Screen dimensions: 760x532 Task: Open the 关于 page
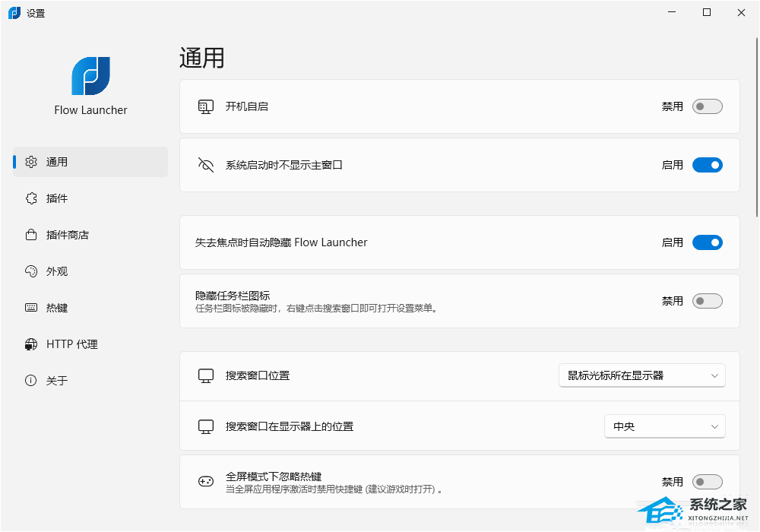pyautogui.click(x=90, y=380)
